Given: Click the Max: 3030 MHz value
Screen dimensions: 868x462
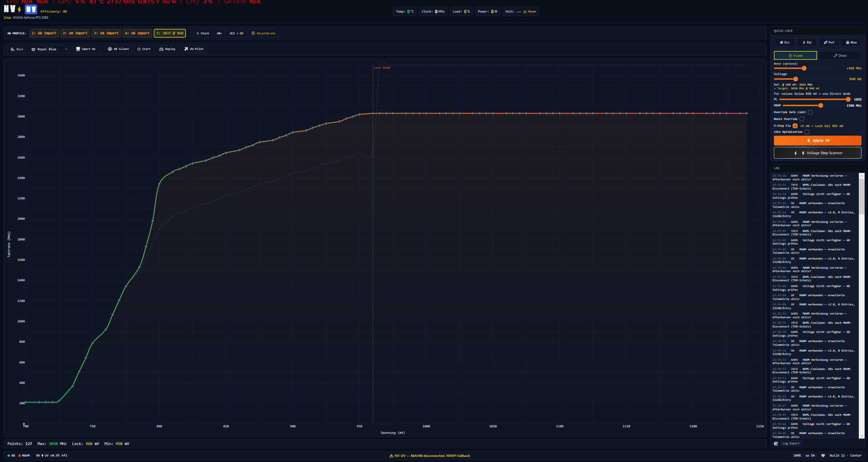Looking at the screenshot, I should tap(52, 444).
